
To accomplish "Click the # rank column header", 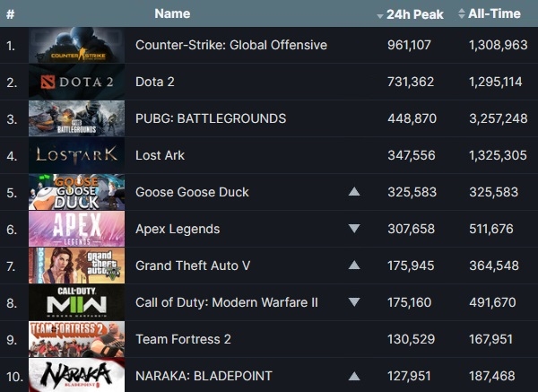I will pos(10,14).
